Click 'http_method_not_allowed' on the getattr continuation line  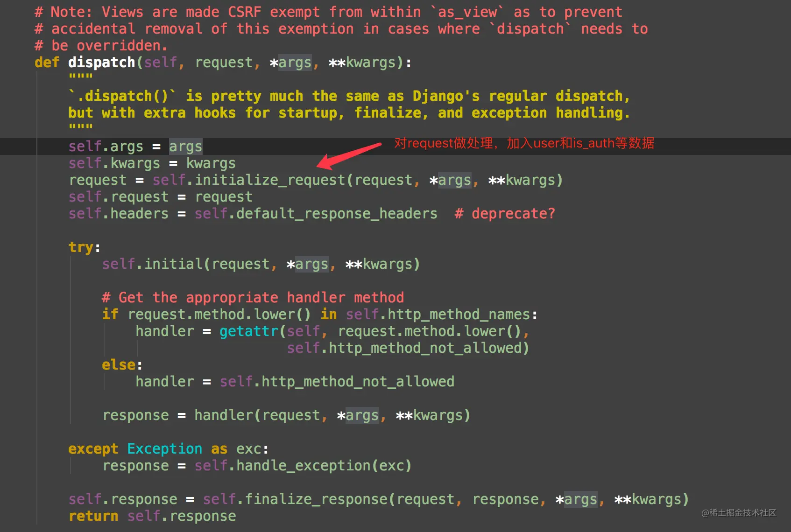point(425,348)
